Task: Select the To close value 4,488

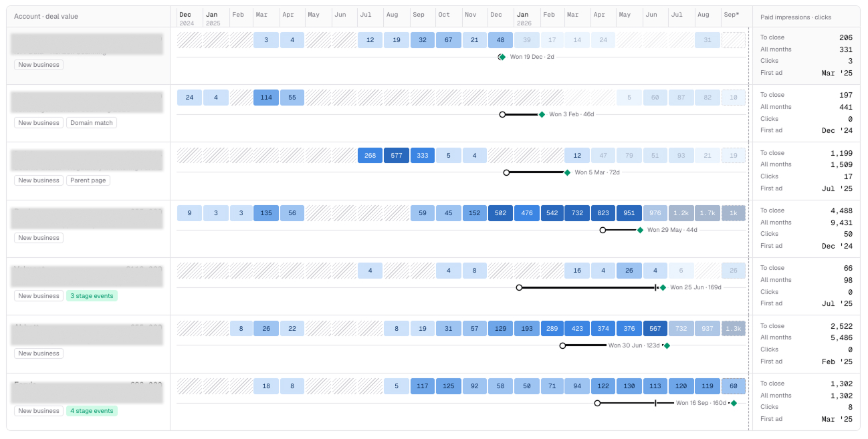Action: tap(841, 210)
